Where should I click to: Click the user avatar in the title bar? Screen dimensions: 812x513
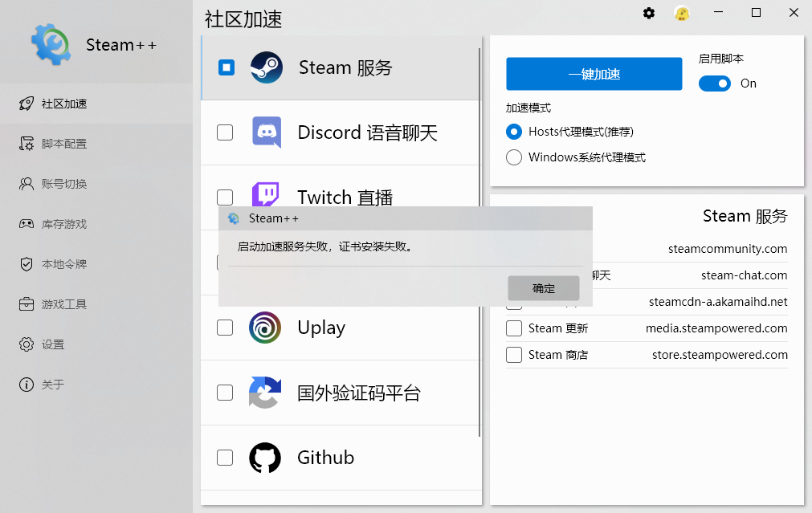click(x=682, y=13)
